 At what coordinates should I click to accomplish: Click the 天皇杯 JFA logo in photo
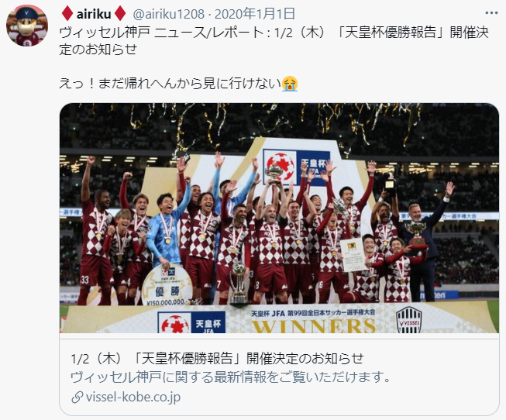pyautogui.click(x=296, y=168)
